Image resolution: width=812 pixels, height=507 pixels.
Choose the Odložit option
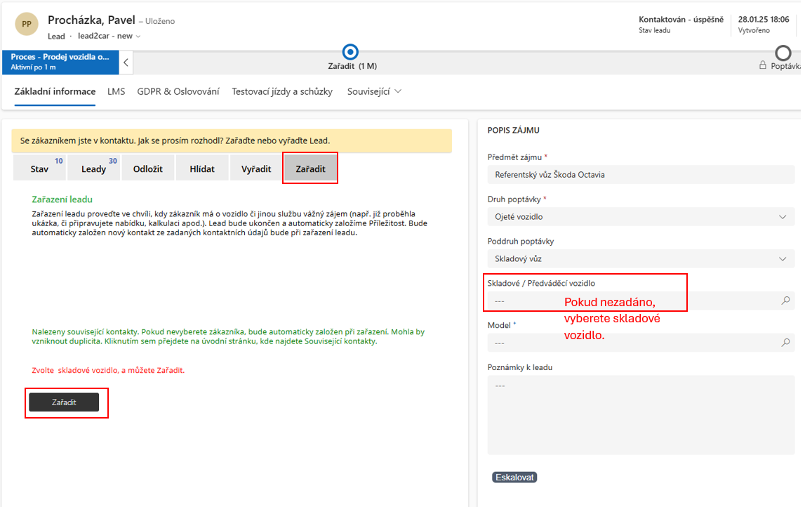click(148, 169)
